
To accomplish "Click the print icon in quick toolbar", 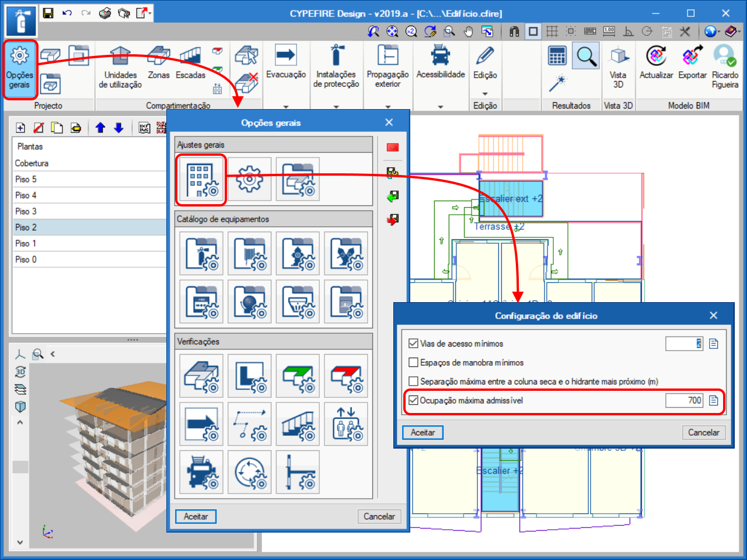I will pos(105,13).
